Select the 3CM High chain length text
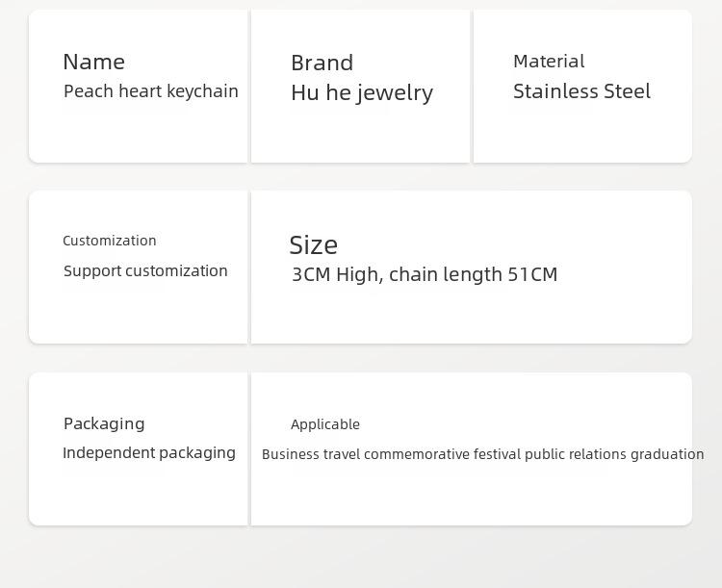The height and width of the screenshot is (588, 722). pyautogui.click(x=425, y=274)
